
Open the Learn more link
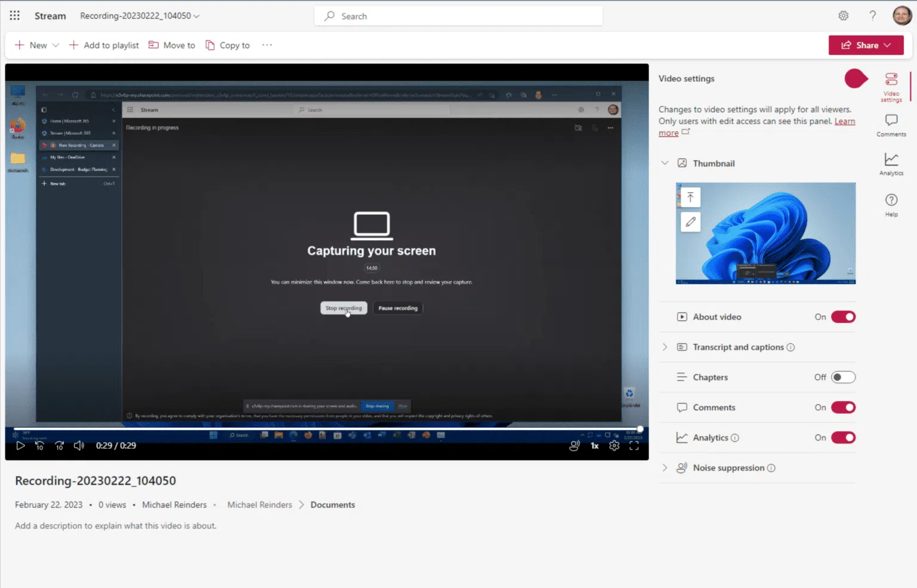pos(844,121)
